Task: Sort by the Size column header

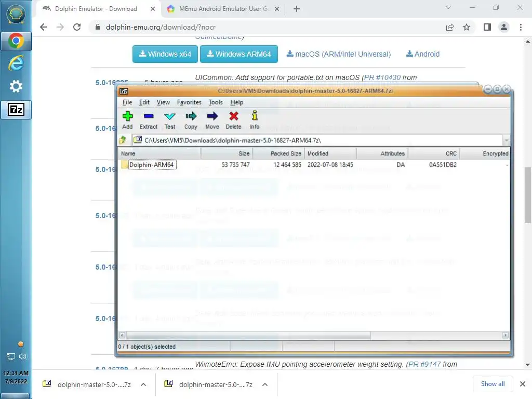Action: click(x=227, y=153)
